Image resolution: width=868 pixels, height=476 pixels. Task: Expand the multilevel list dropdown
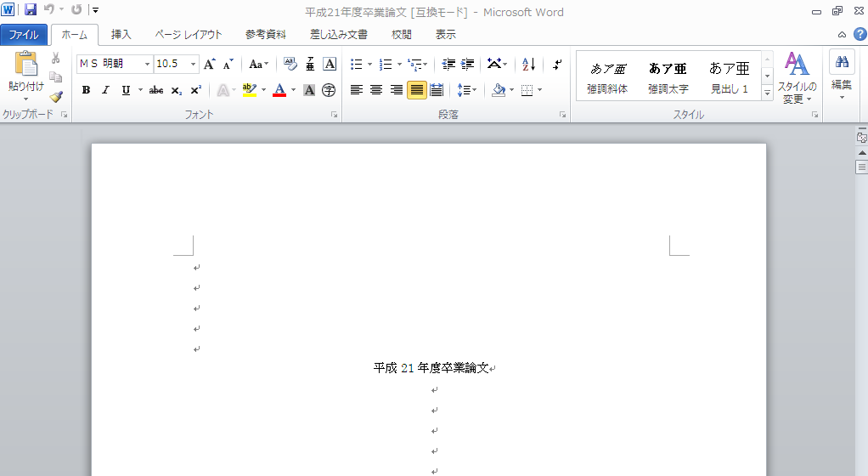pos(426,65)
